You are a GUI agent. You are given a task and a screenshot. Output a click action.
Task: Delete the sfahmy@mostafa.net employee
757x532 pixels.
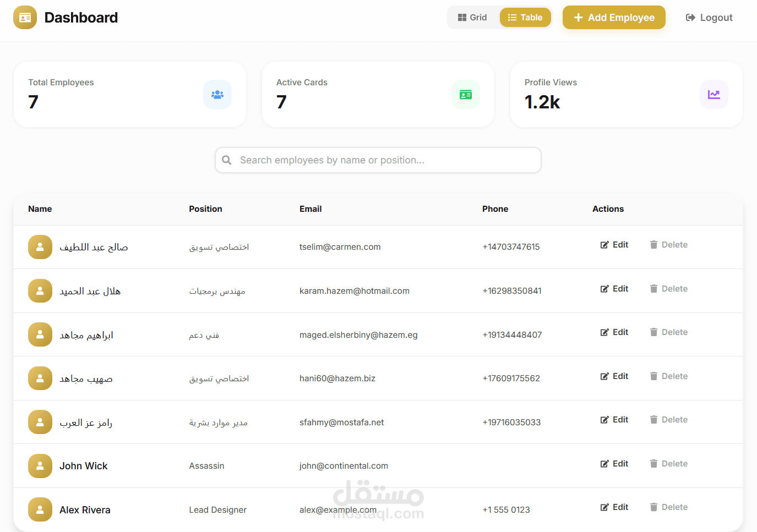669,420
